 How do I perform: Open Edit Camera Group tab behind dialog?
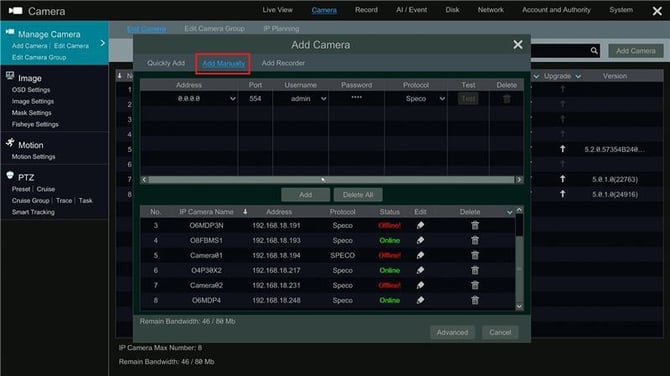click(215, 29)
